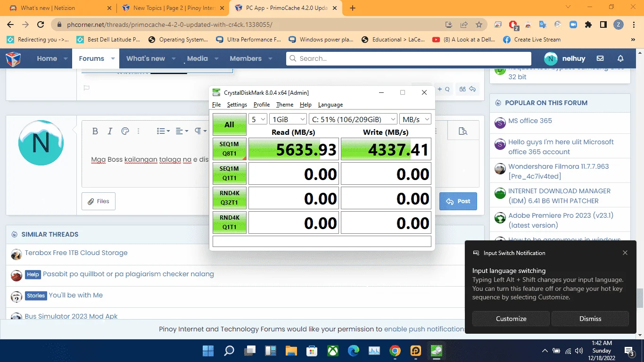
Task: Open the forum inbox envelope icon
Action: 600,58
